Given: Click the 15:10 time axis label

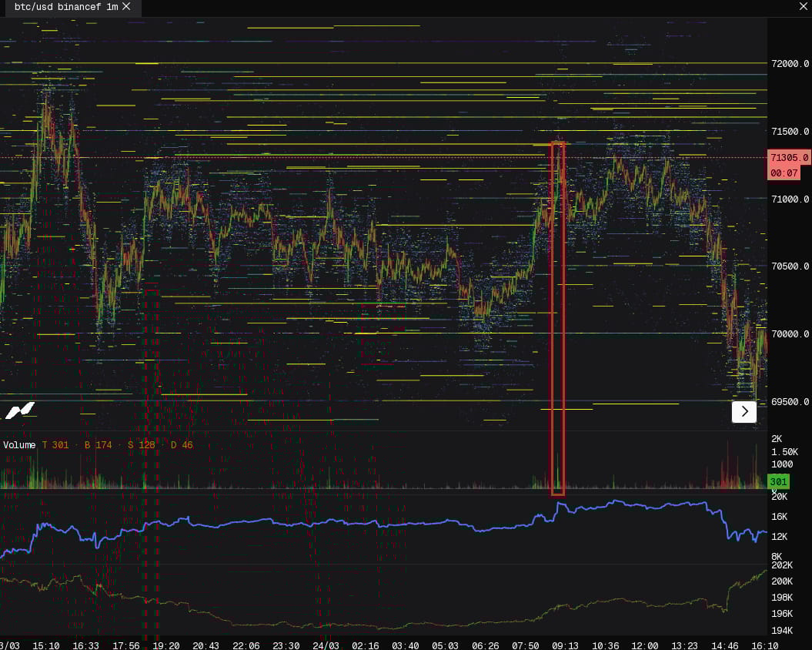Looking at the screenshot, I should pyautogui.click(x=46, y=645).
